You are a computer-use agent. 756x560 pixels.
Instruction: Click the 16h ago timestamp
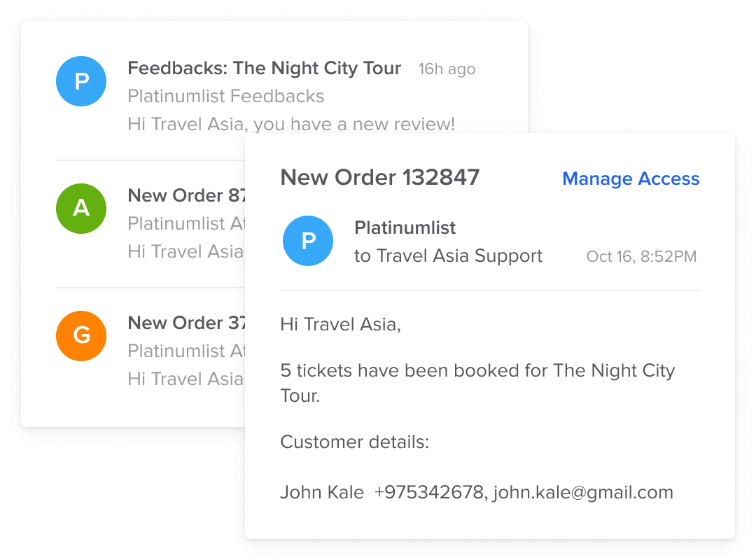447,69
